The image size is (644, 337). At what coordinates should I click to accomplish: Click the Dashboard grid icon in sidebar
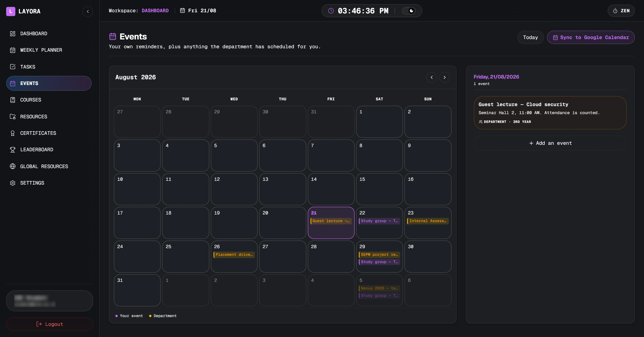12,34
